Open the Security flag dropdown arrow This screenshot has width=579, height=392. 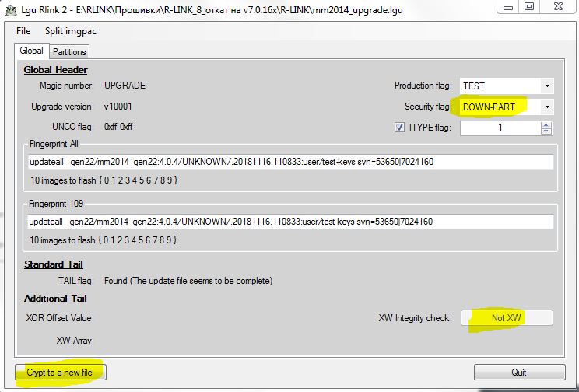[547, 107]
